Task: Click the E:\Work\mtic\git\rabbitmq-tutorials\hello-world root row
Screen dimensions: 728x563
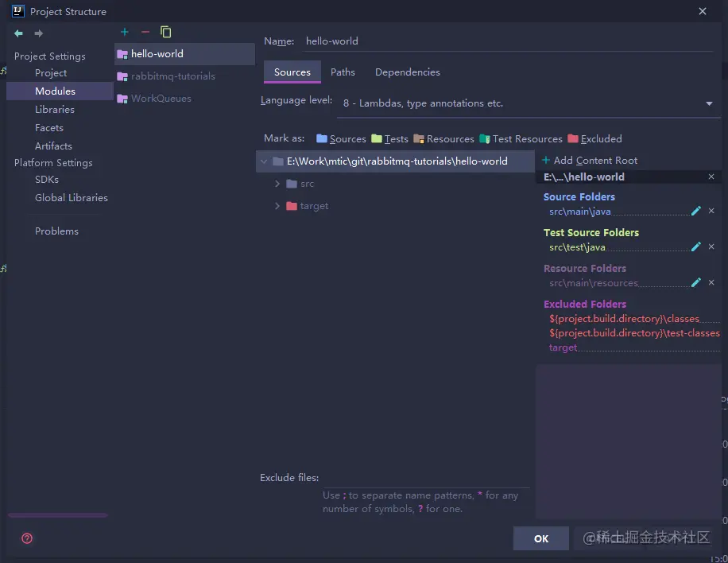Action: tap(395, 161)
